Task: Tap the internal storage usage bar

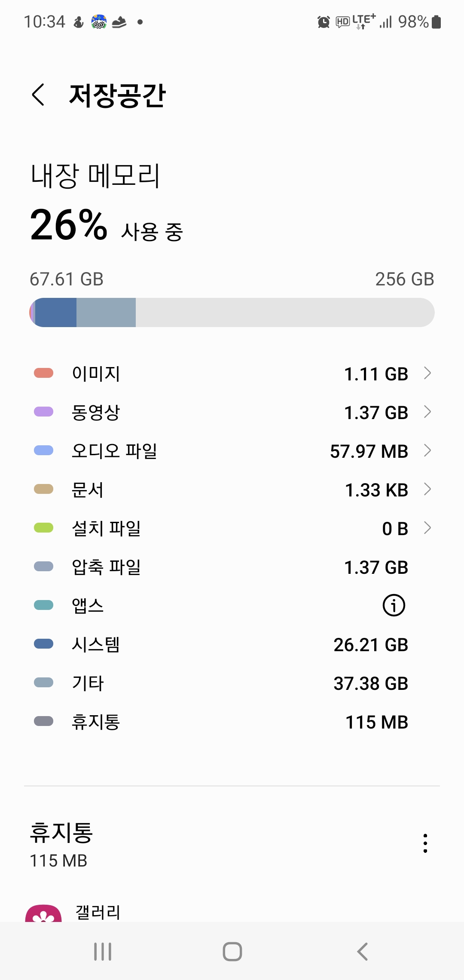Action: (232, 312)
